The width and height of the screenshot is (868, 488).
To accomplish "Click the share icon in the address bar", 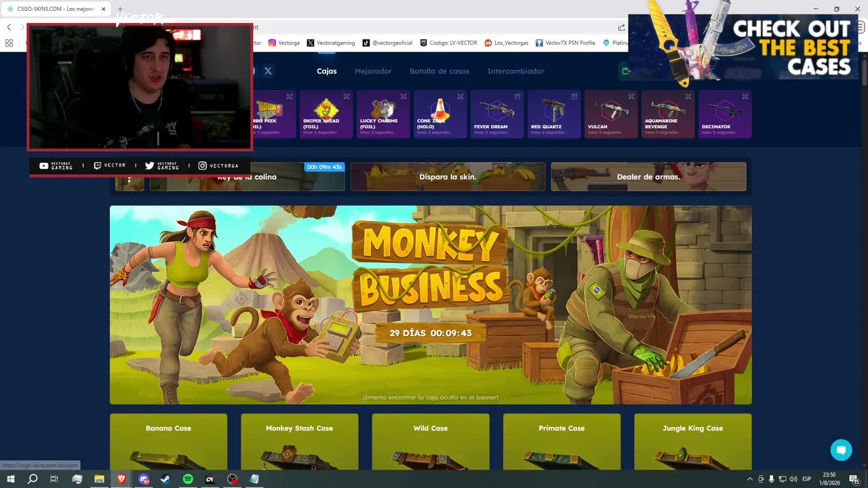I will [621, 27].
